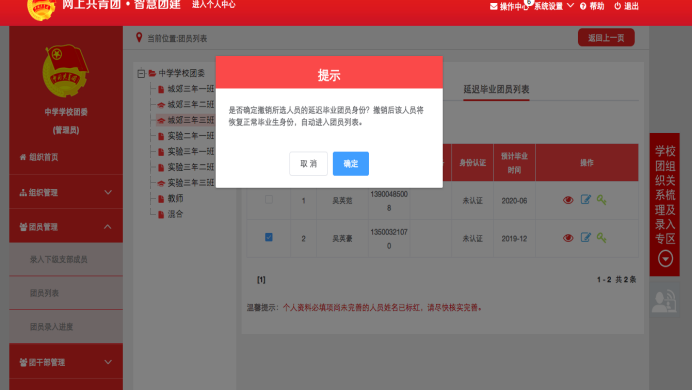
Task: Open 进入个人中心 link
Action: pos(214,4)
